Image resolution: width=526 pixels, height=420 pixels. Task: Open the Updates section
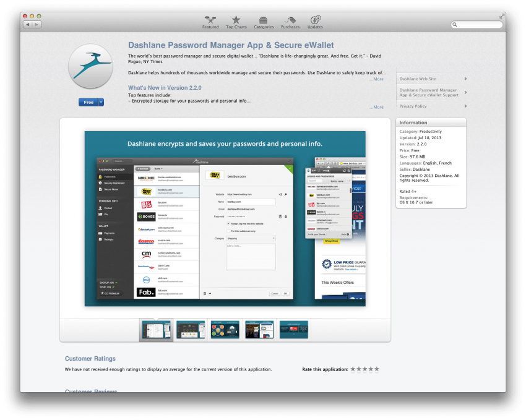click(315, 22)
